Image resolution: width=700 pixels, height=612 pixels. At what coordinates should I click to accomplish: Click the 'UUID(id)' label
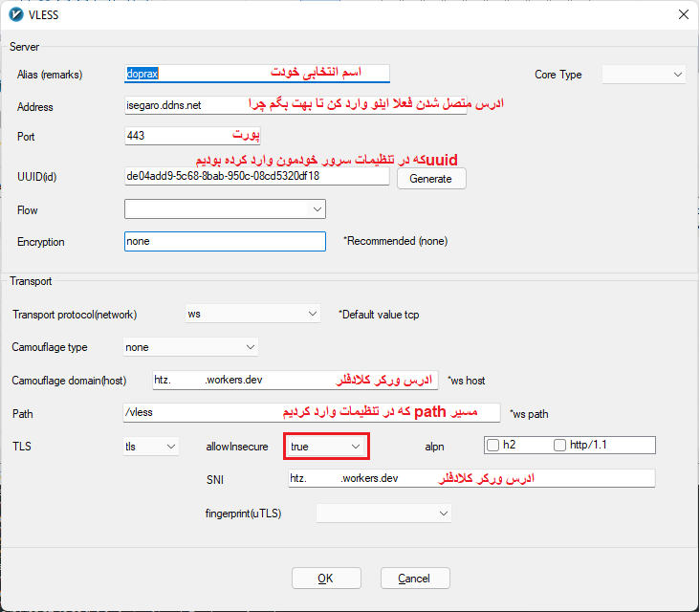pyautogui.click(x=37, y=177)
